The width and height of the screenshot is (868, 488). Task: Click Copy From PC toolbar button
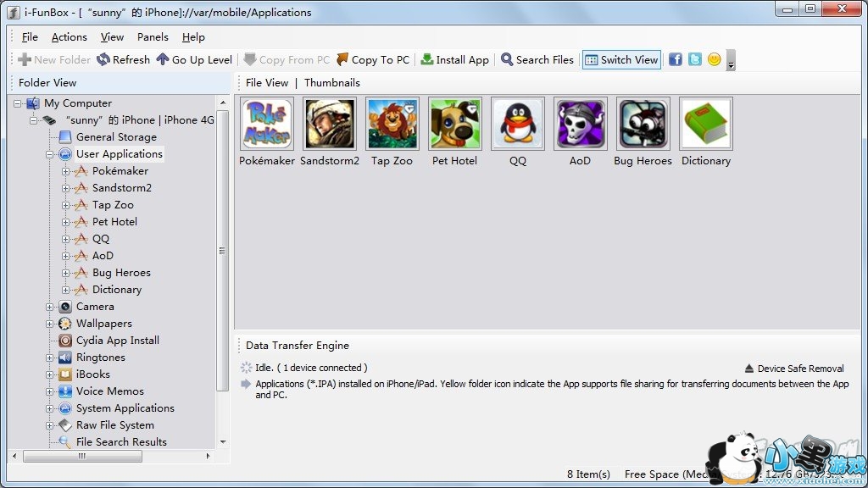pyautogui.click(x=287, y=59)
